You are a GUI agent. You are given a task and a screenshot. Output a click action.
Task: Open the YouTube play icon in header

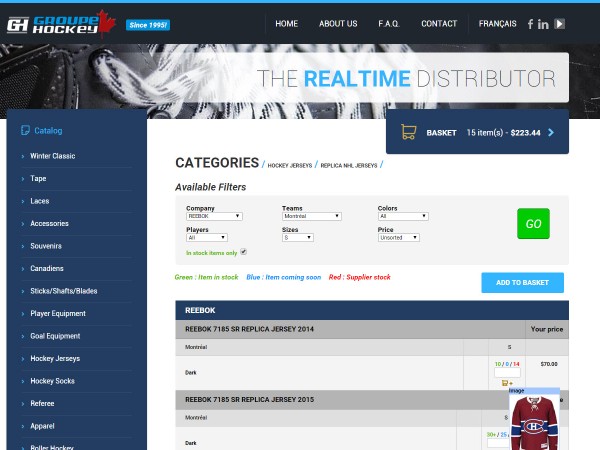coord(559,24)
